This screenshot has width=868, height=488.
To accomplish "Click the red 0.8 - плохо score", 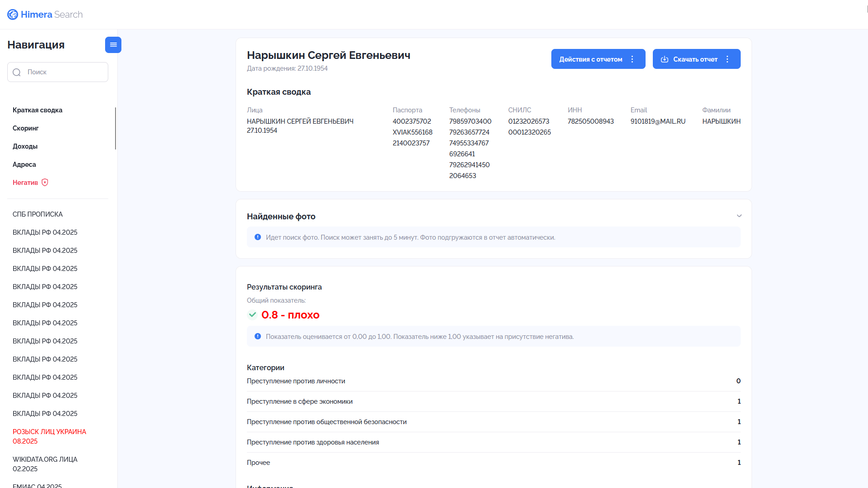I will click(290, 315).
